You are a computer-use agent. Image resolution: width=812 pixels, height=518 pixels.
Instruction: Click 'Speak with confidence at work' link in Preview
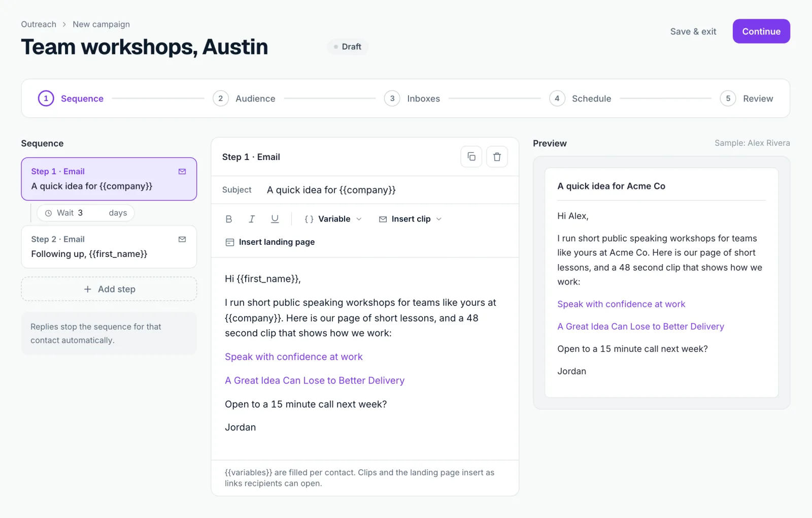tap(621, 304)
